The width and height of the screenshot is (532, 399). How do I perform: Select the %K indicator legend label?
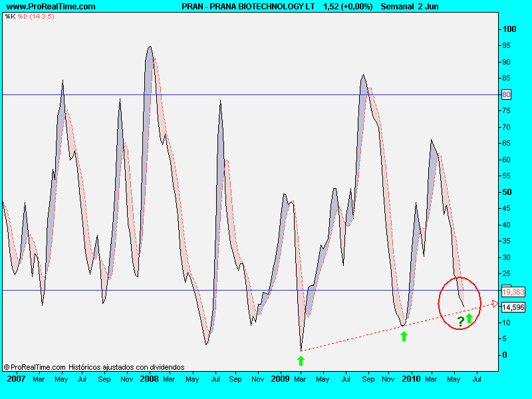[10, 16]
